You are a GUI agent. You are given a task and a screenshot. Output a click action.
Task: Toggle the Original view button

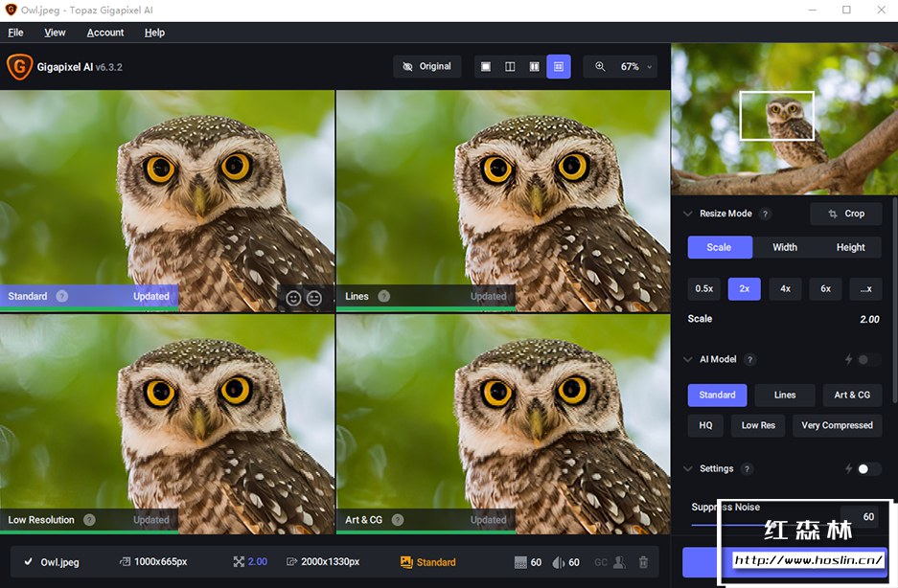click(426, 67)
